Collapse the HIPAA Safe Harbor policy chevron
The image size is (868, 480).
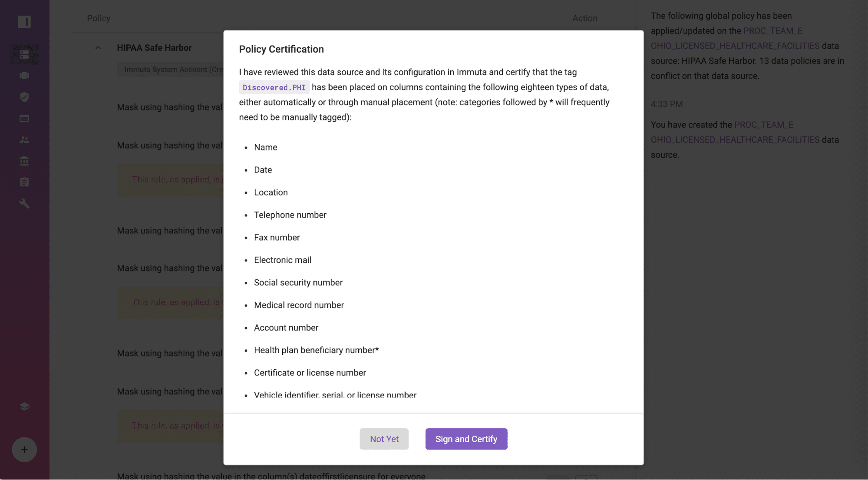click(98, 48)
